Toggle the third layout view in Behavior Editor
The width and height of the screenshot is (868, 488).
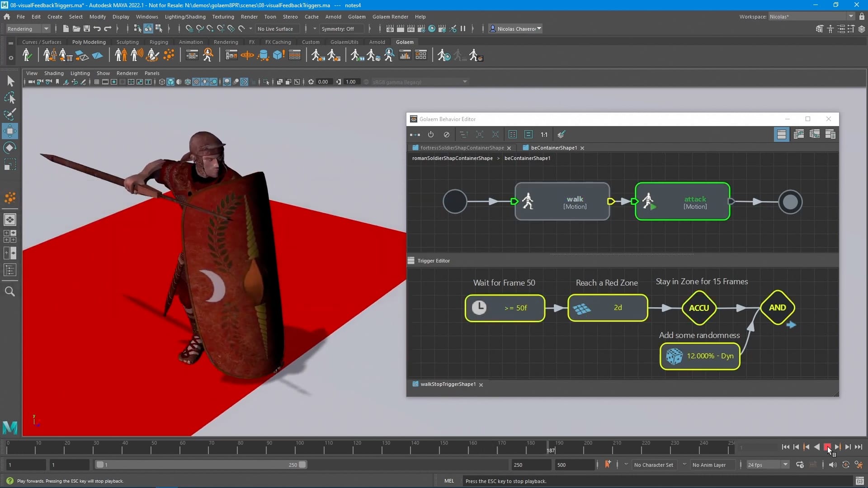point(814,134)
